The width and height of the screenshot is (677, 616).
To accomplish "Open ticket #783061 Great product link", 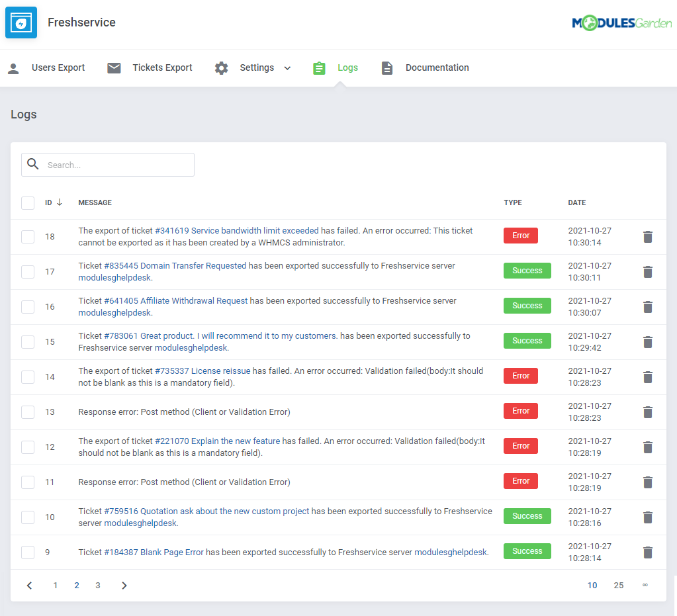I will 220,336.
